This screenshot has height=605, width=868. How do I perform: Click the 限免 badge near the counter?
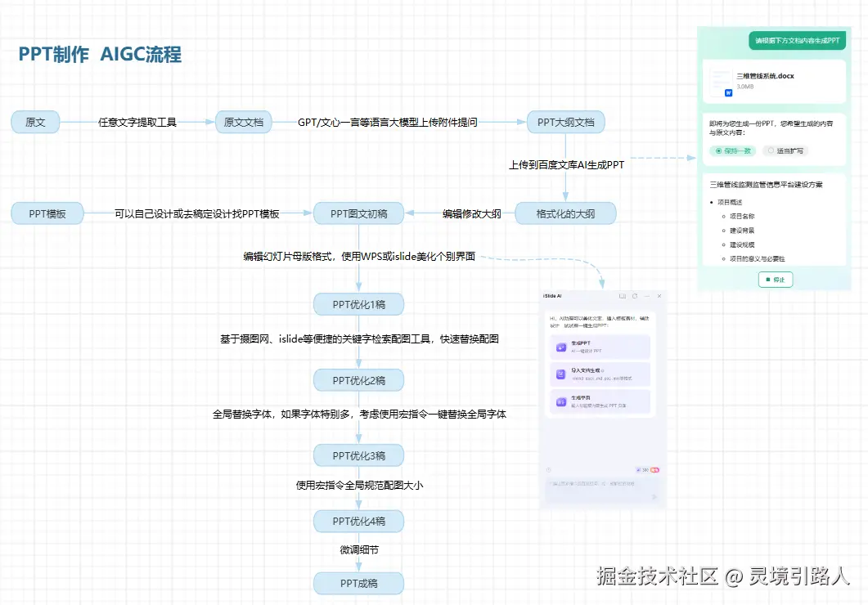tap(656, 468)
